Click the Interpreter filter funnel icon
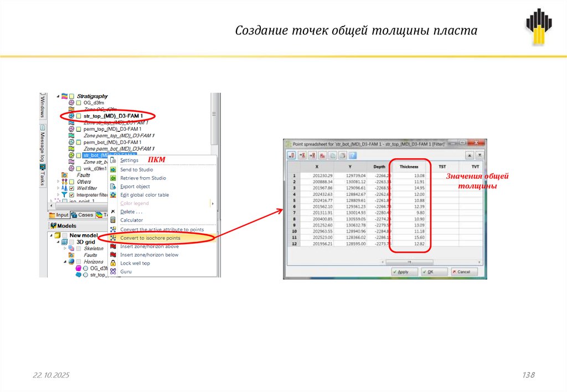 click(64, 194)
